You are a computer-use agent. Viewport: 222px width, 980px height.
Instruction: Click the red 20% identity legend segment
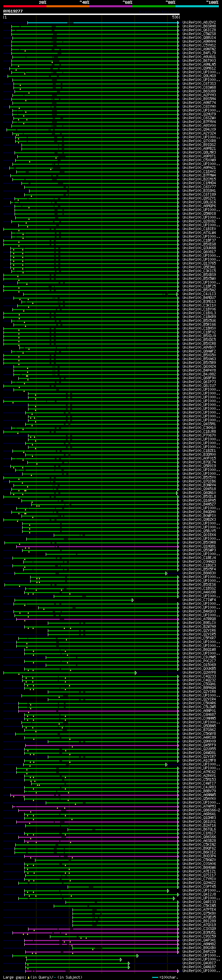pyautogui.click(x=25, y=6)
